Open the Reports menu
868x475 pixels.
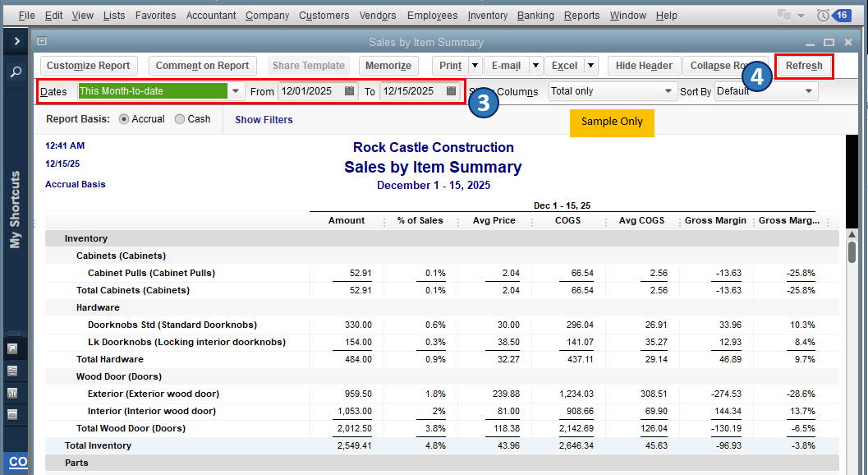point(581,16)
